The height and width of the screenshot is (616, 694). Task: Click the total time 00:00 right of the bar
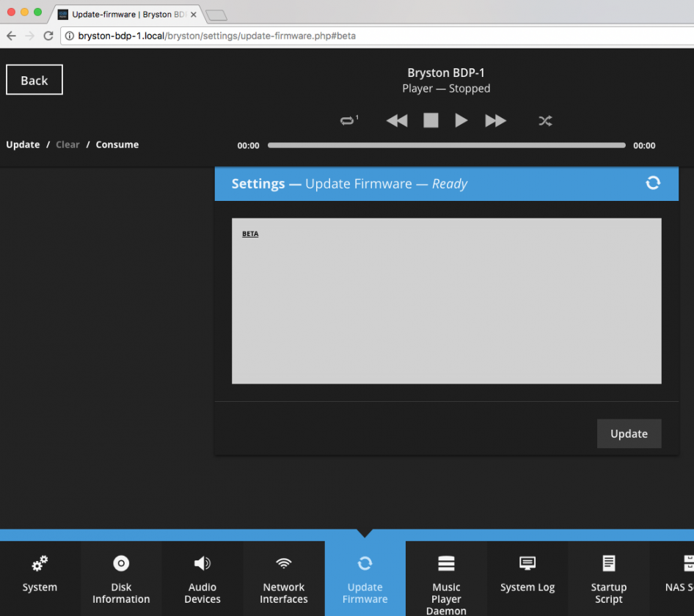click(x=644, y=146)
